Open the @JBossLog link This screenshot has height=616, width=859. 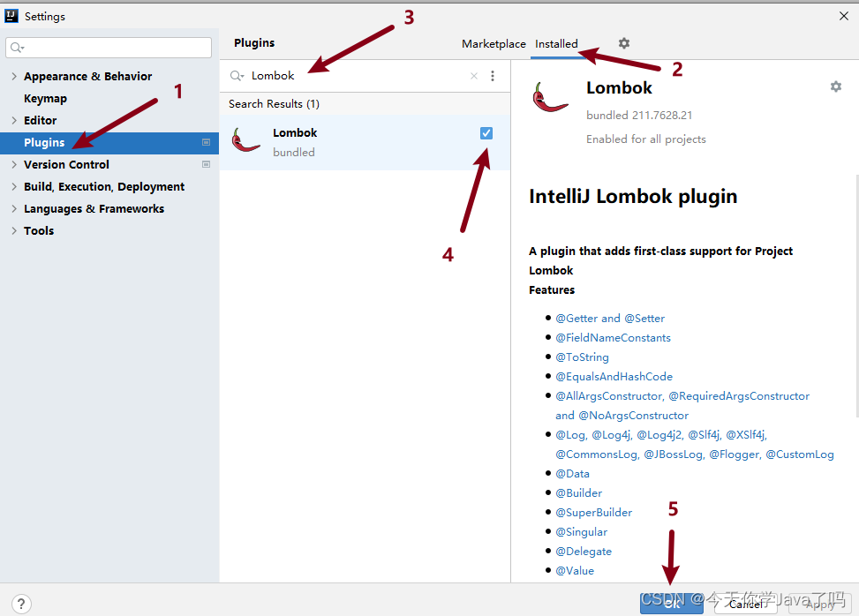(x=674, y=454)
